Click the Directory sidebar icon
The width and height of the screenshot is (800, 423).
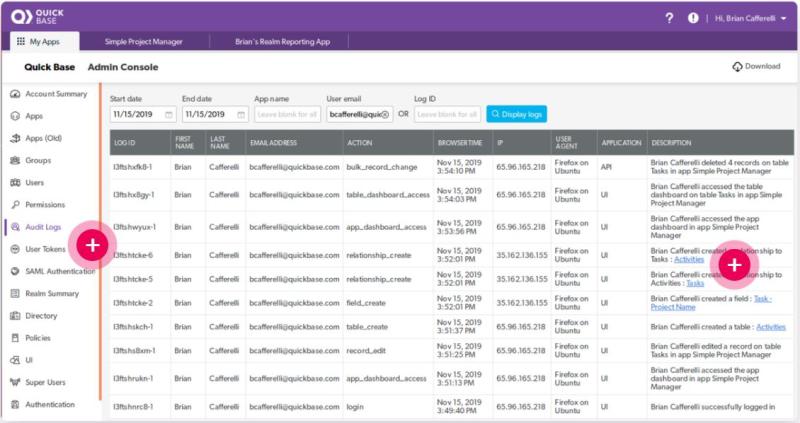pos(15,316)
